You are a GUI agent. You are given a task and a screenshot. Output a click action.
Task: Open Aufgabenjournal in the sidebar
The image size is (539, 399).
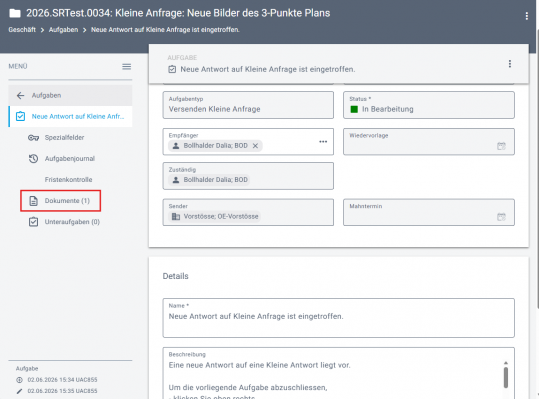[x=69, y=159]
